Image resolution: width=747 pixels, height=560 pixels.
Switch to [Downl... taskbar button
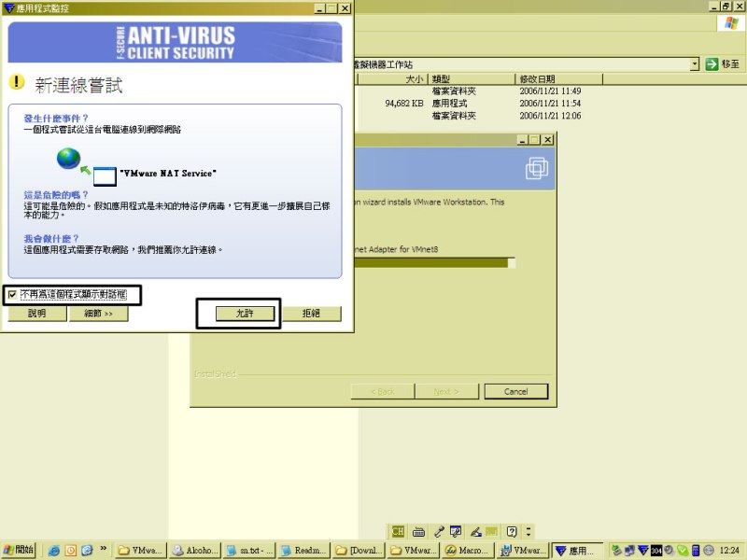click(359, 551)
